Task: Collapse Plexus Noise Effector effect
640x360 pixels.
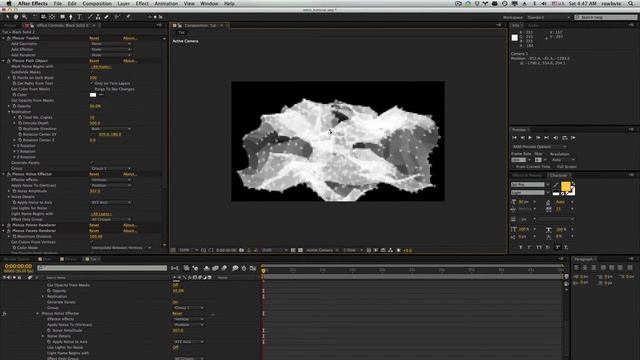Action: (x=4, y=174)
